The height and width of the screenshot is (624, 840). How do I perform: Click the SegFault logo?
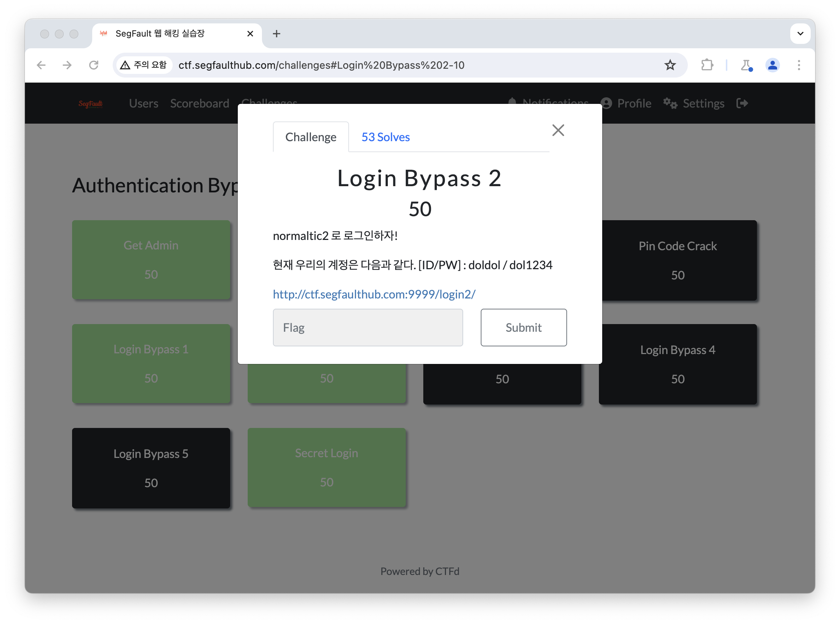click(91, 104)
